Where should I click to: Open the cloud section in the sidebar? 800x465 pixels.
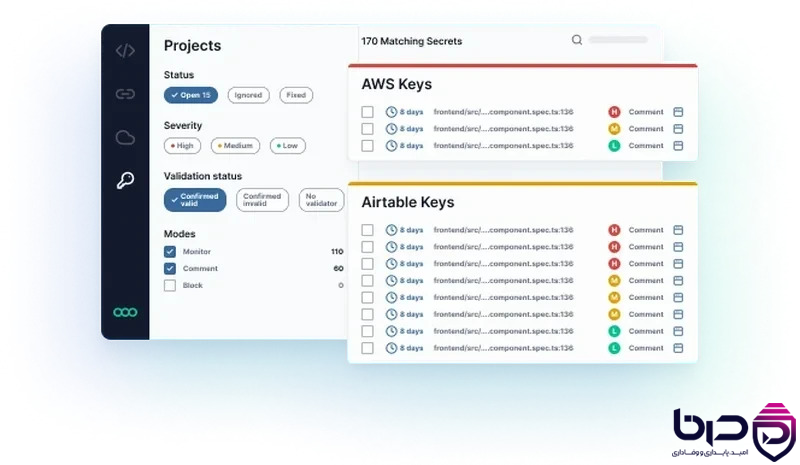click(x=125, y=137)
